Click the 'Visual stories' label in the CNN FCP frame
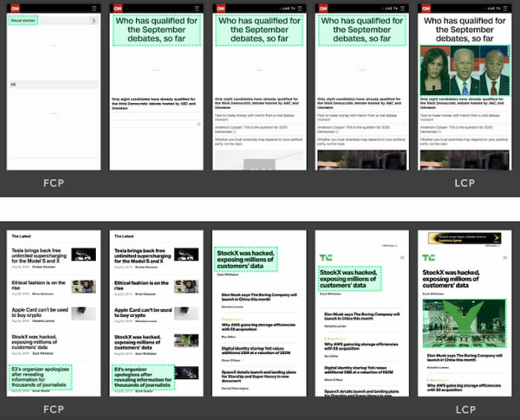The height and width of the screenshot is (420, 520). 23,20
